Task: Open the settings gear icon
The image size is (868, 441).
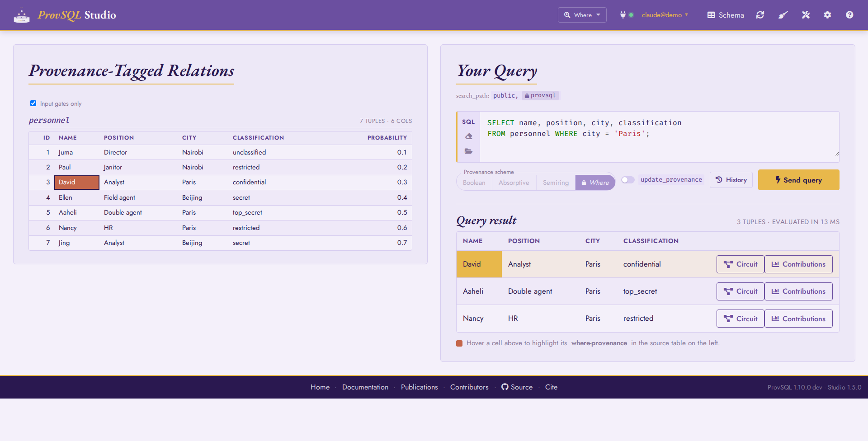Action: tap(827, 15)
